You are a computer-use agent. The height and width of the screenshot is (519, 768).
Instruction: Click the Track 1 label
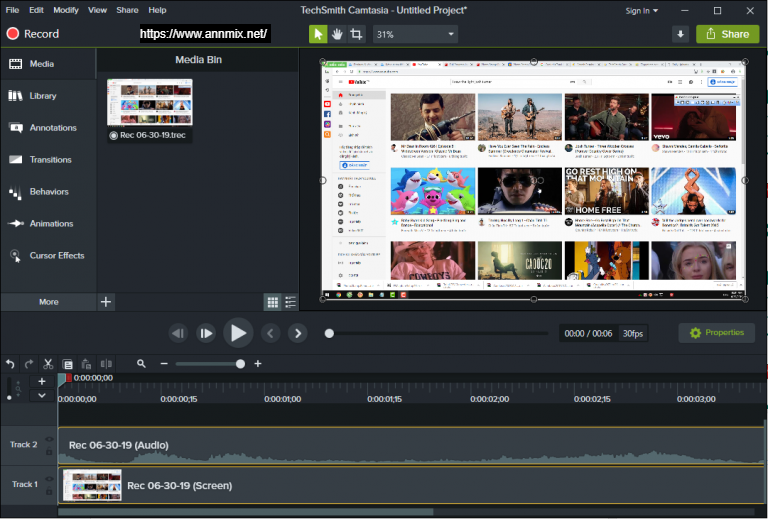pyautogui.click(x=24, y=484)
